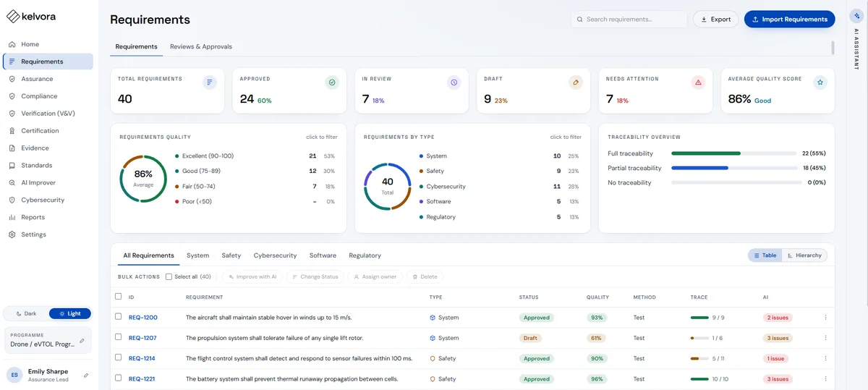Click the Delete bulk action
The height and width of the screenshot is (390, 868).
coord(424,276)
